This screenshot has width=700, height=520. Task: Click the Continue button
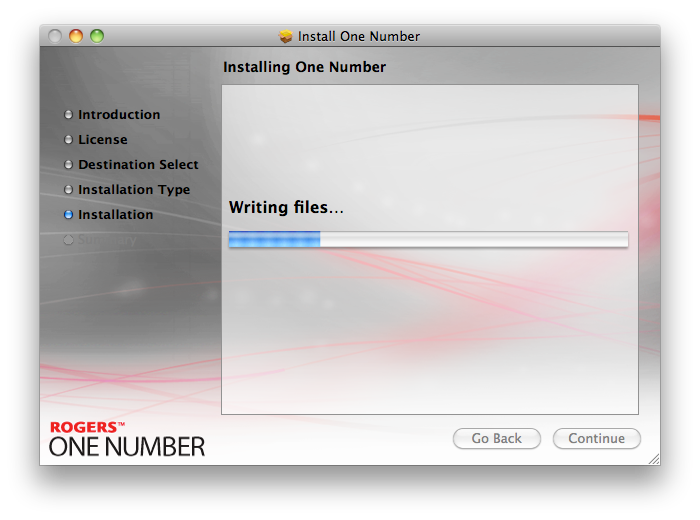coord(596,438)
